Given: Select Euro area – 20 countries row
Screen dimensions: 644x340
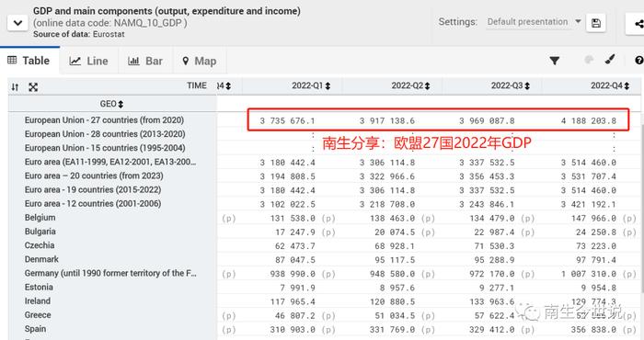Looking at the screenshot, I should pyautogui.click(x=94, y=176).
